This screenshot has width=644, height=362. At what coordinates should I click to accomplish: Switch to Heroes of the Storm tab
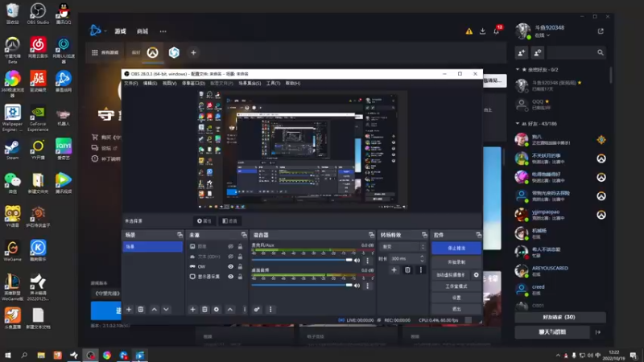pyautogui.click(x=174, y=52)
